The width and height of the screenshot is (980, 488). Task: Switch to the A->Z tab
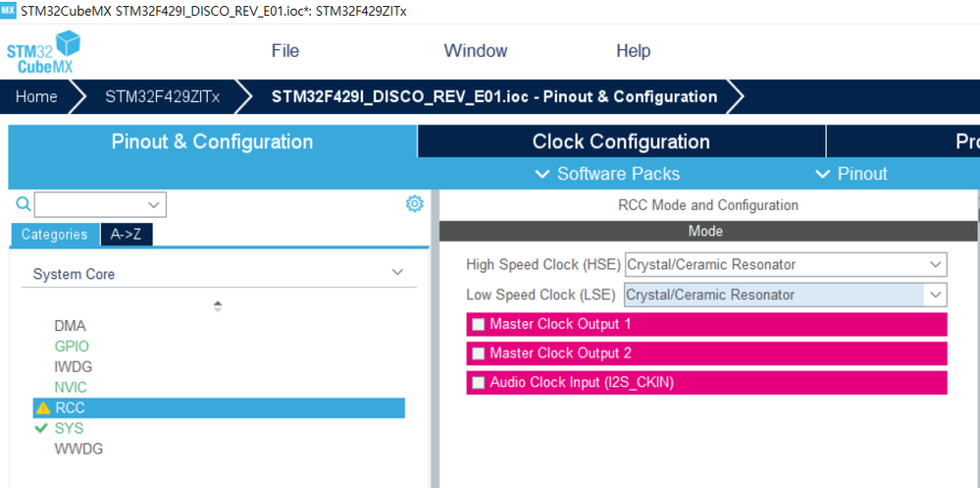[127, 235]
